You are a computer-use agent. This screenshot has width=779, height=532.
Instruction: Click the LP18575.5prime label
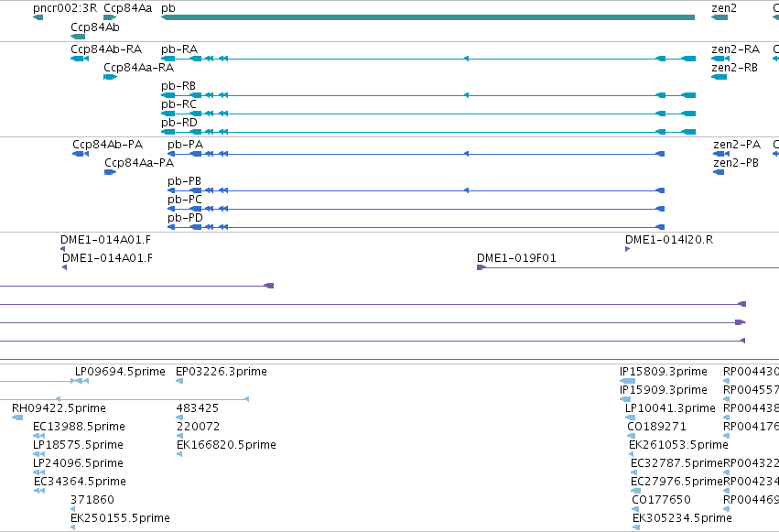click(78, 445)
